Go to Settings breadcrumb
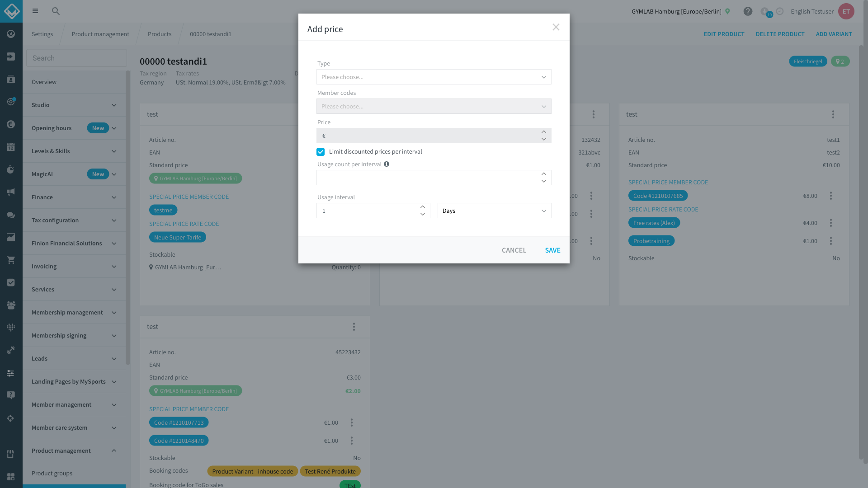Screen dimensions: 868x488 point(42,34)
